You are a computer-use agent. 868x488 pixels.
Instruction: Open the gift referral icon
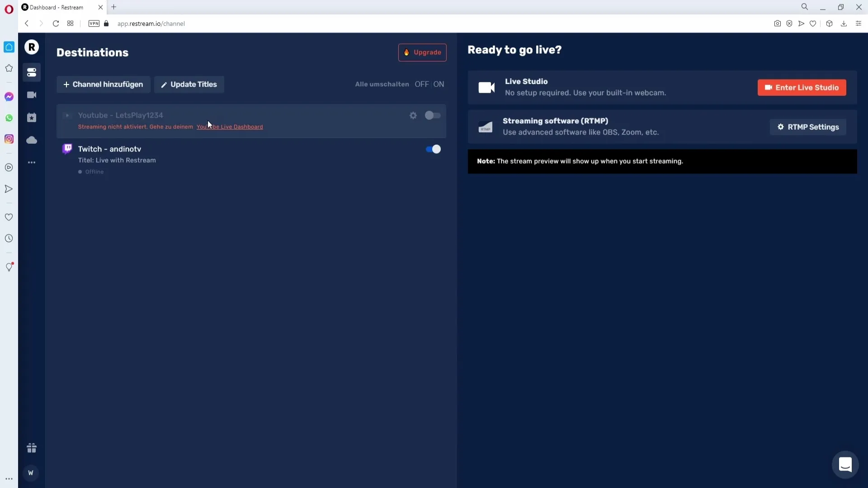point(32,448)
